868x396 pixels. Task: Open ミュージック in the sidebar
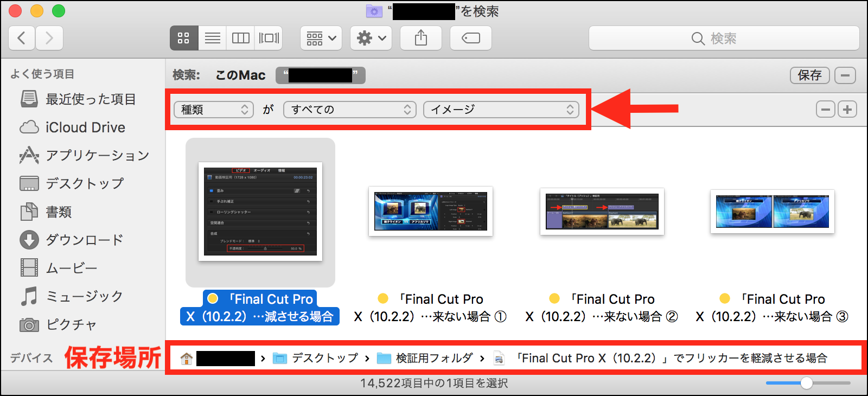coord(84,297)
